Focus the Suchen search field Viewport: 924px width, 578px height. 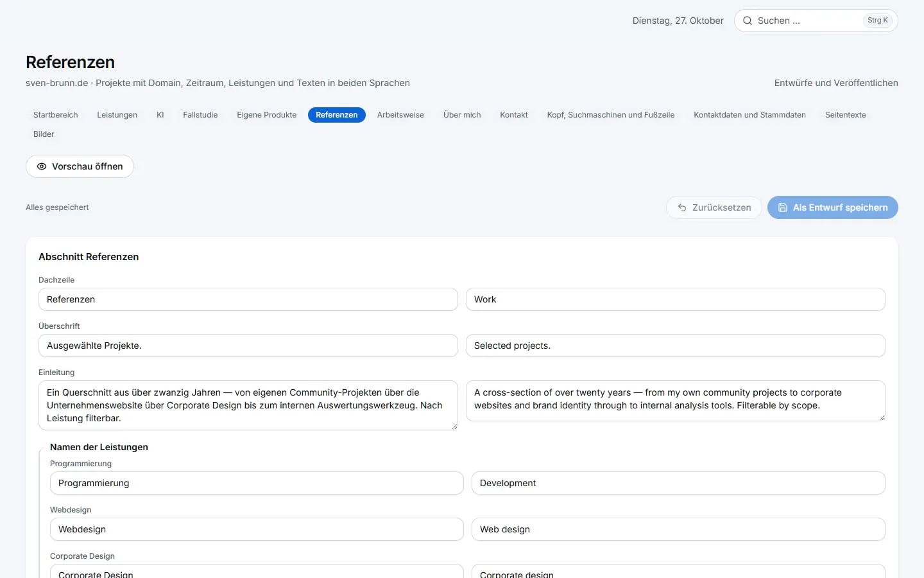pyautogui.click(x=816, y=21)
